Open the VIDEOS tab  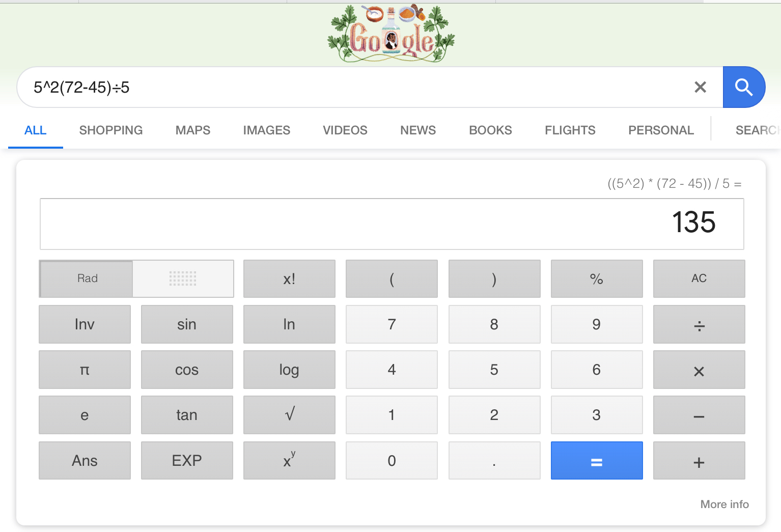(345, 130)
